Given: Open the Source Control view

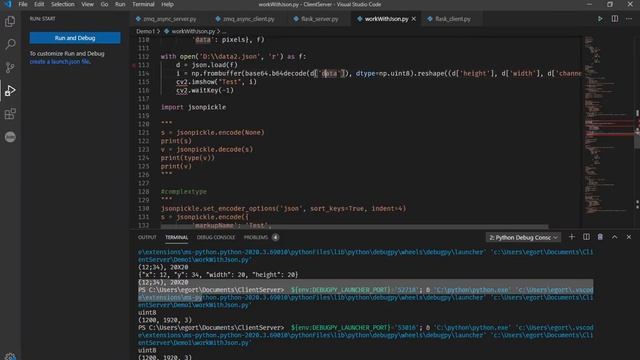Looking at the screenshot, I should pos(10,67).
